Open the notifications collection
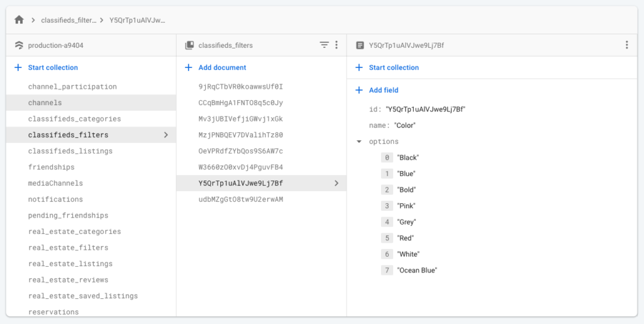This screenshot has height=324, width=644. tap(91, 199)
